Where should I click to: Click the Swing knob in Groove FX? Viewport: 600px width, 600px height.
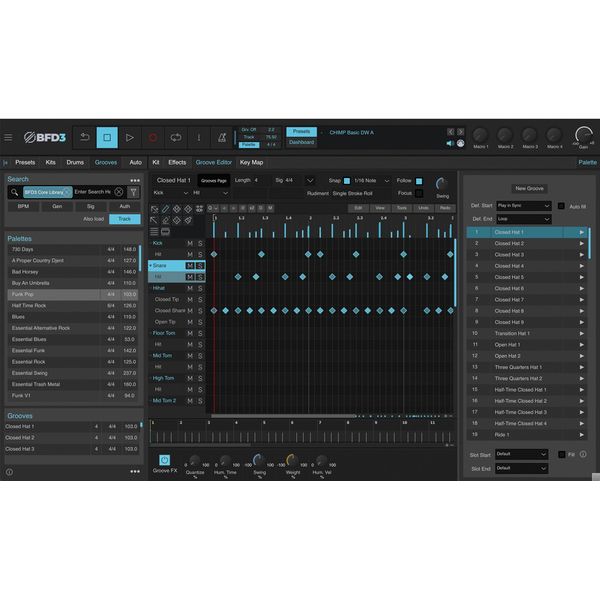pyautogui.click(x=259, y=460)
